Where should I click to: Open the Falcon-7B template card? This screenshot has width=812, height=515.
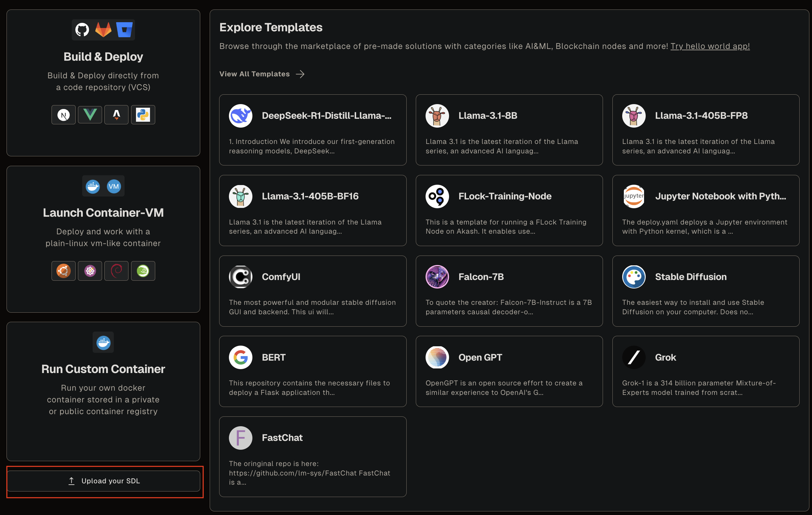[x=509, y=291]
